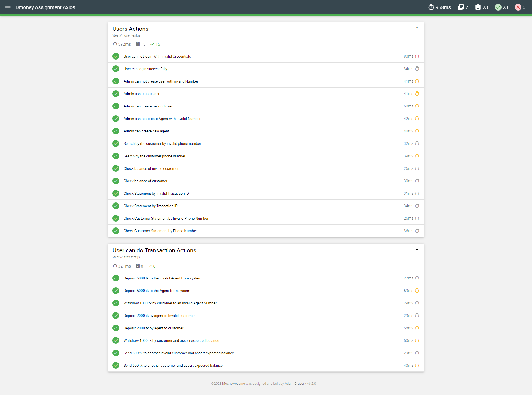Screen dimensions: 532x395
Task: Click the stopwatch icon next to 'Admin can create user'
Action: click(417, 94)
